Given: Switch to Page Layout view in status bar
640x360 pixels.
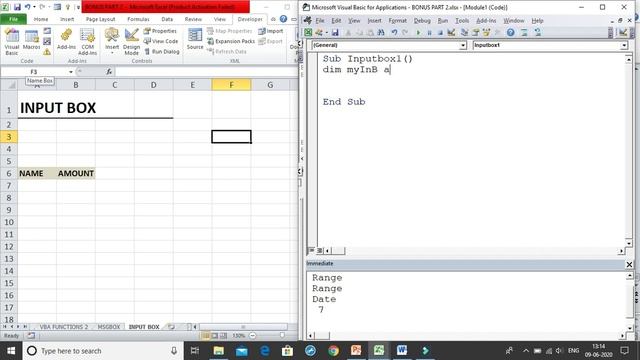Looking at the screenshot, I should point(215,336).
